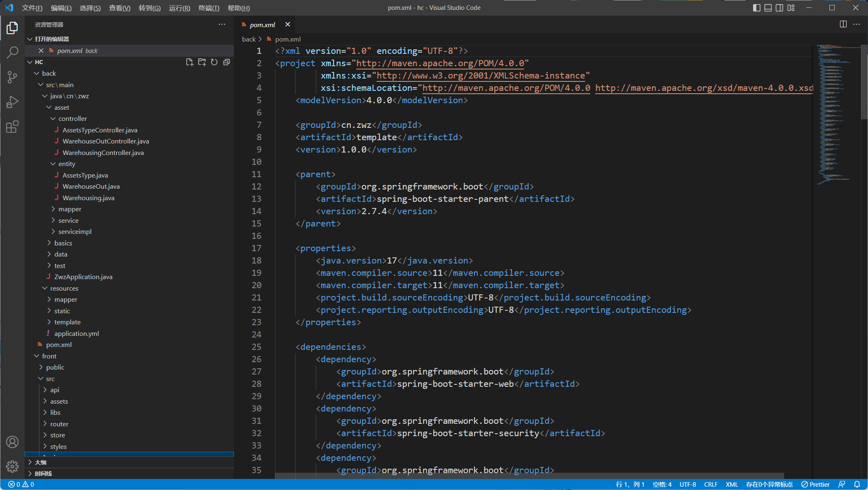Expand the 大纲 outline section

[x=40, y=462]
